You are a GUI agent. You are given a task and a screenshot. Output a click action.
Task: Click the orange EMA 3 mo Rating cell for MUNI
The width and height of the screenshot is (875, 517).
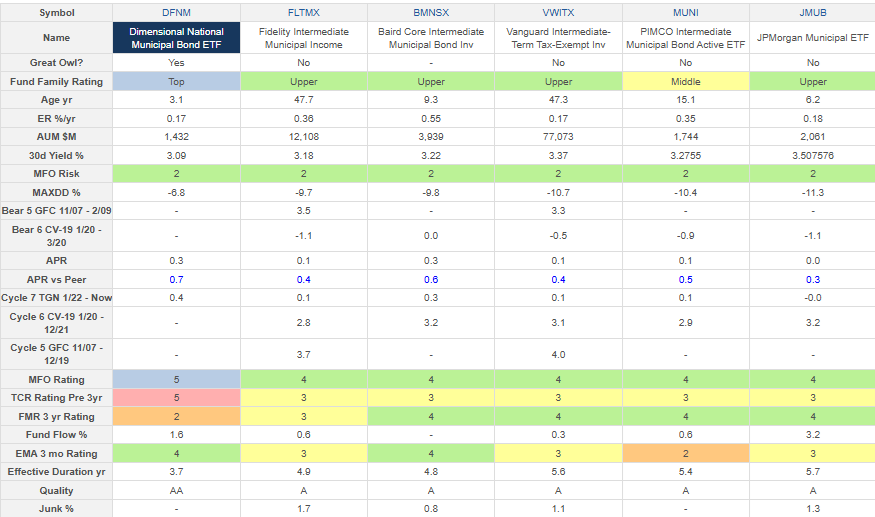[684, 453]
